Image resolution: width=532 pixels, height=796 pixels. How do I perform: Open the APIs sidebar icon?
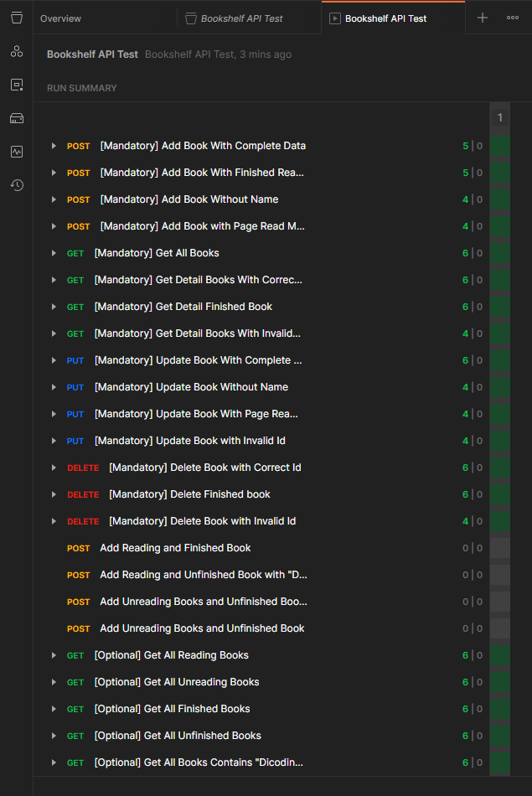click(x=17, y=51)
